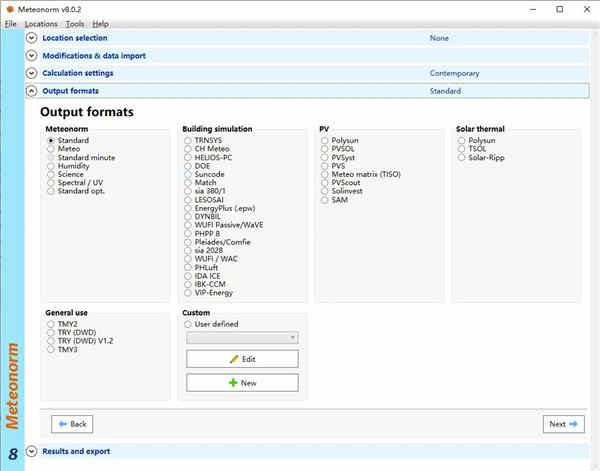Viewport: 600px width, 471px height.
Task: Select the Standard opt. format
Action: pos(76,191)
